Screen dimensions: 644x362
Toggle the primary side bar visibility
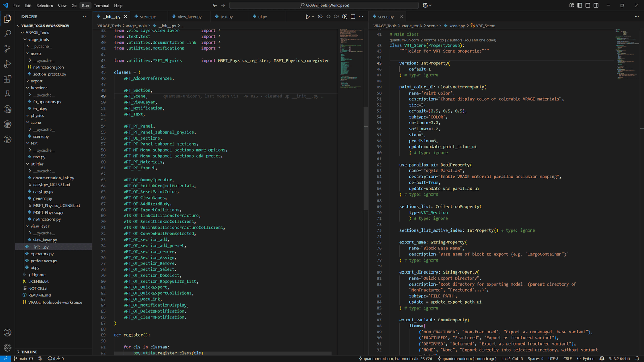(x=580, y=6)
